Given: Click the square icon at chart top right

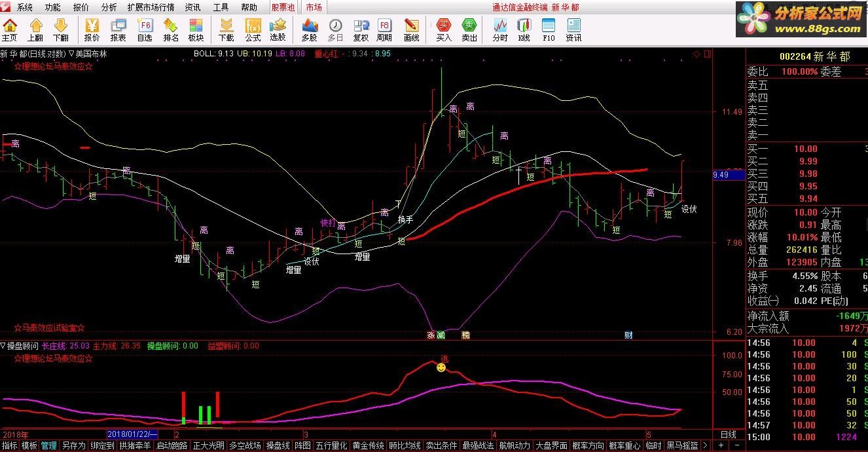Looking at the screenshot, I should [x=708, y=54].
